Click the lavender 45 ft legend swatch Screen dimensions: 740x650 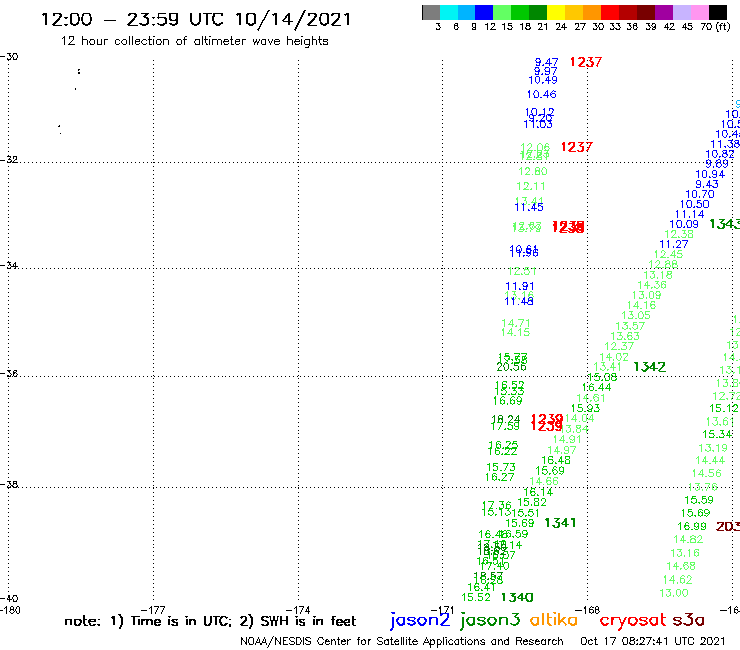pos(682,12)
